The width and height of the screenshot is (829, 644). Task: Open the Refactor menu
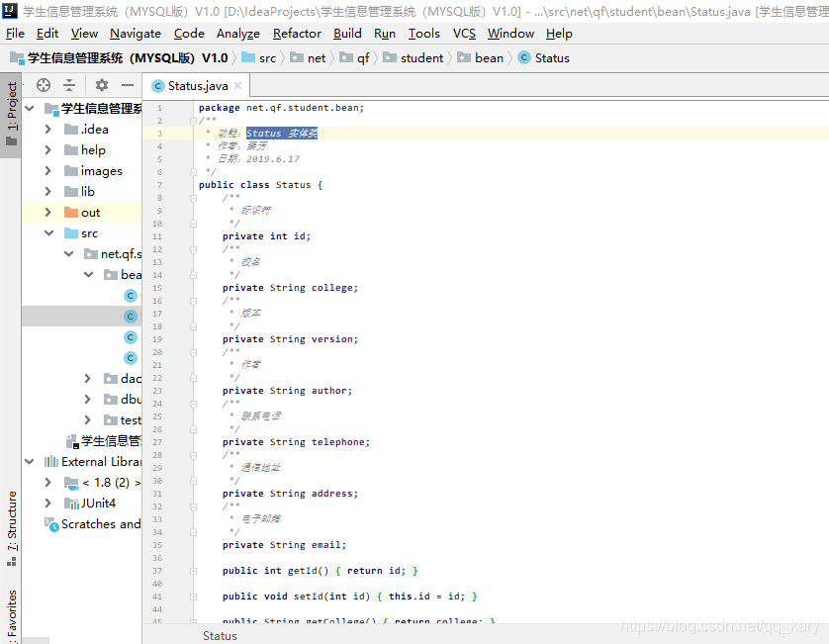click(297, 34)
